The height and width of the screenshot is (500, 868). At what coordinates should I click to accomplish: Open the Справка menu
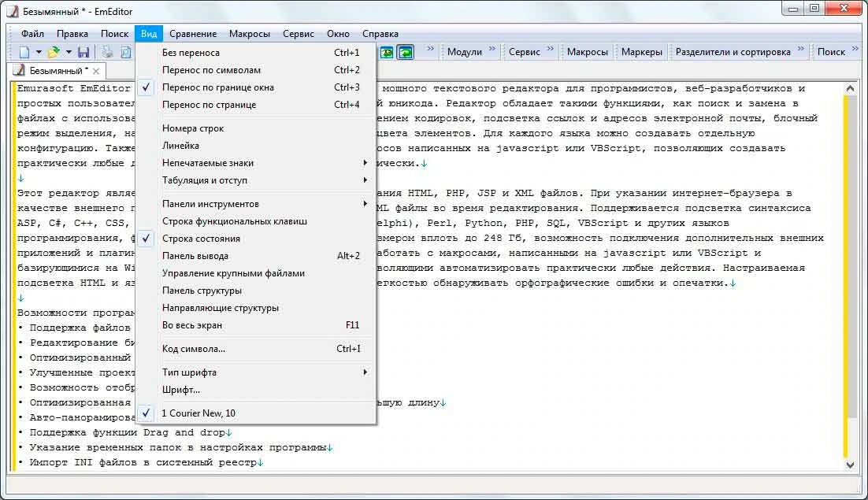tap(380, 34)
